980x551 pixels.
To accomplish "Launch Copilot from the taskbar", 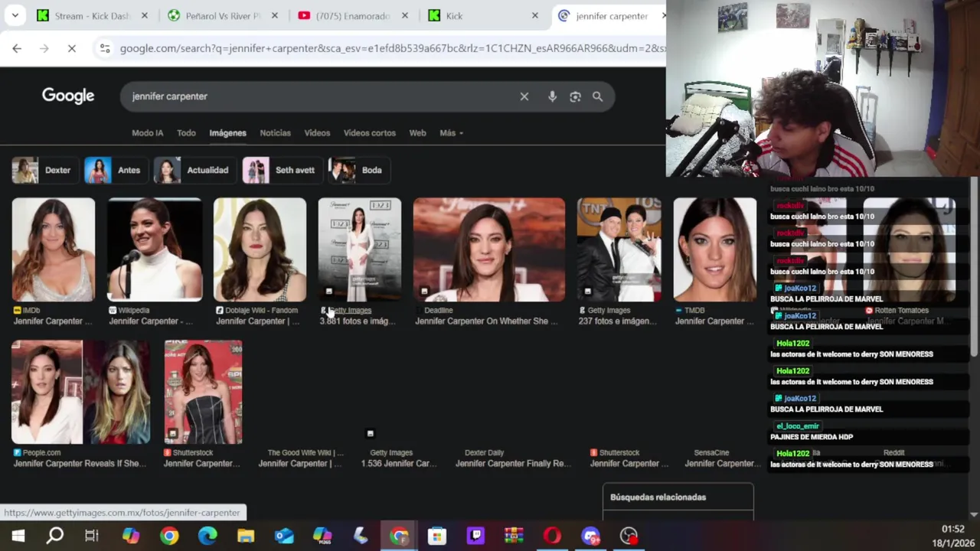I will [x=131, y=536].
